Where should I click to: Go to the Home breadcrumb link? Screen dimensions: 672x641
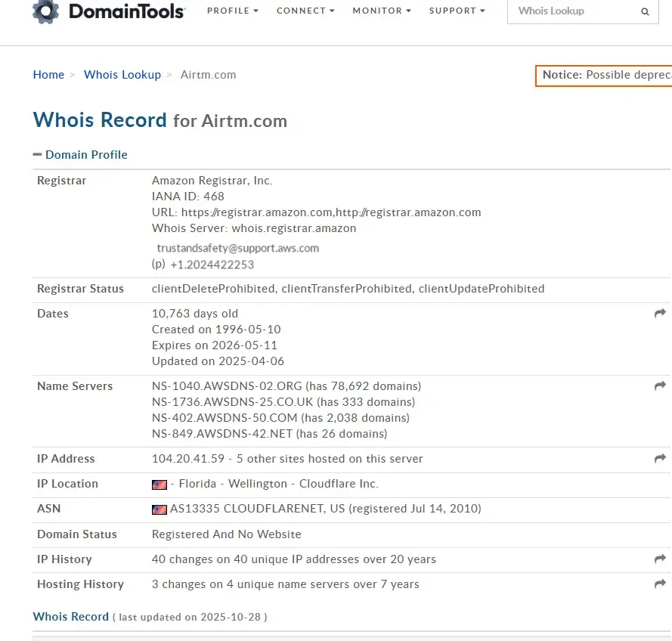pyautogui.click(x=48, y=75)
